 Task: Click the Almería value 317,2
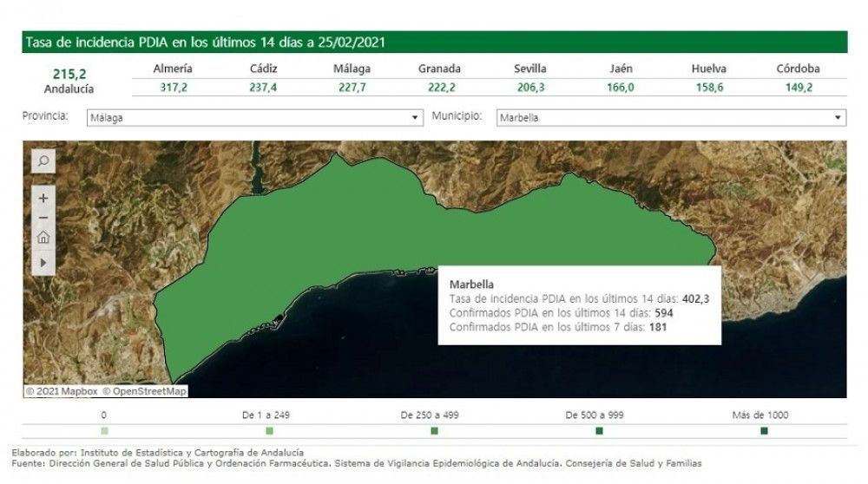point(174,88)
